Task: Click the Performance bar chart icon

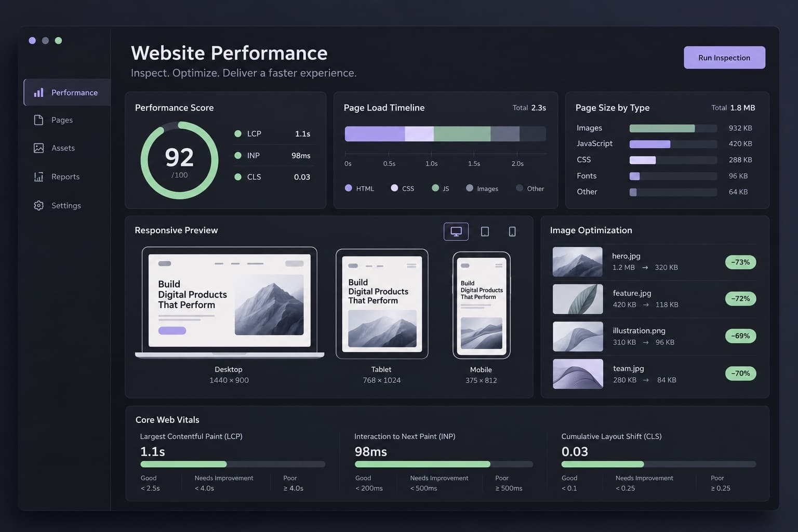Action: click(38, 92)
